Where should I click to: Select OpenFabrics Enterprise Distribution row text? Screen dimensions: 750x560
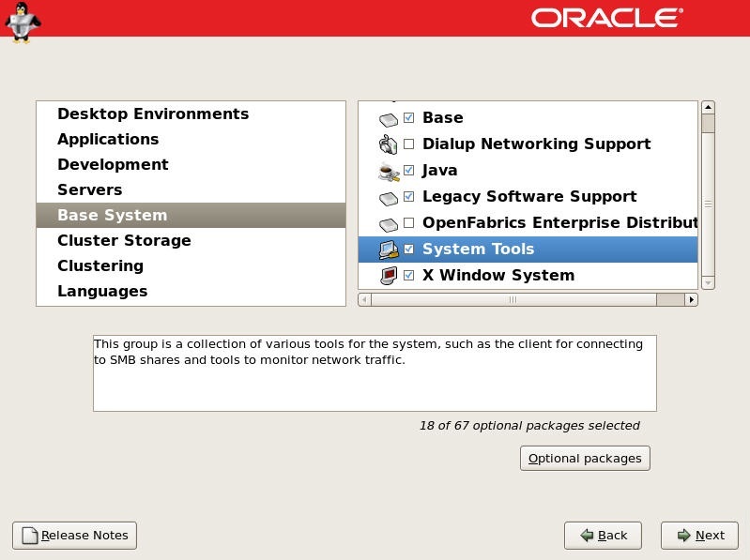(560, 222)
